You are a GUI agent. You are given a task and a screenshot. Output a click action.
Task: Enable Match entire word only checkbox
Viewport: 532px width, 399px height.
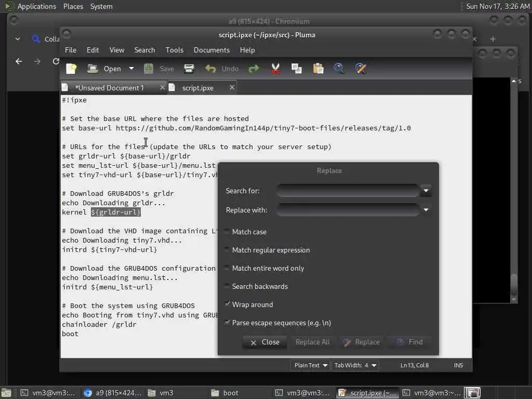click(x=227, y=268)
